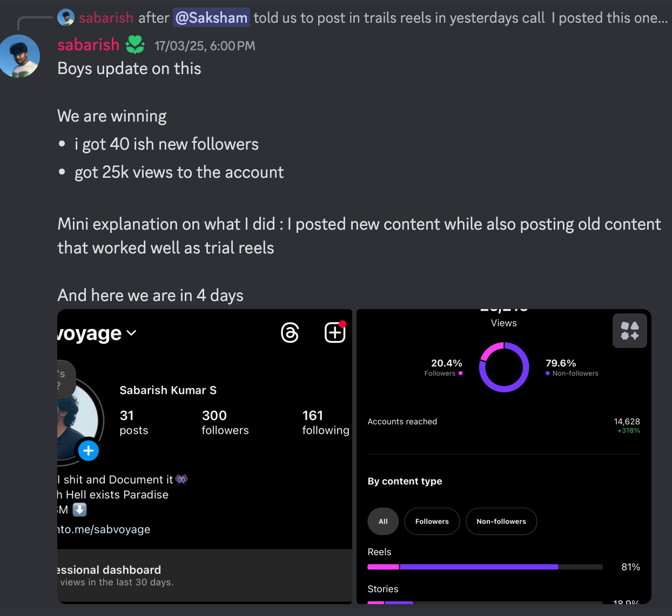672x616 pixels.
Task: Open the 161 following count
Action: 325,422
